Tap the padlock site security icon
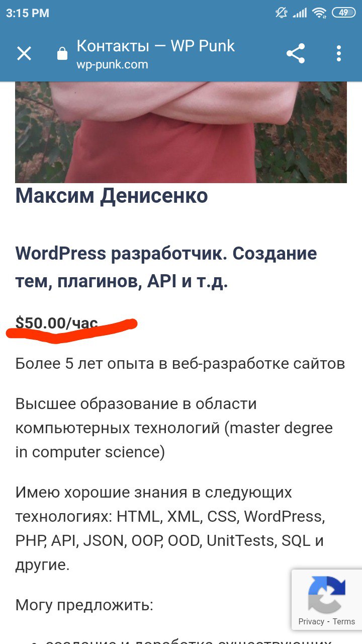Image resolution: width=362 pixels, height=644 pixels. point(62,53)
